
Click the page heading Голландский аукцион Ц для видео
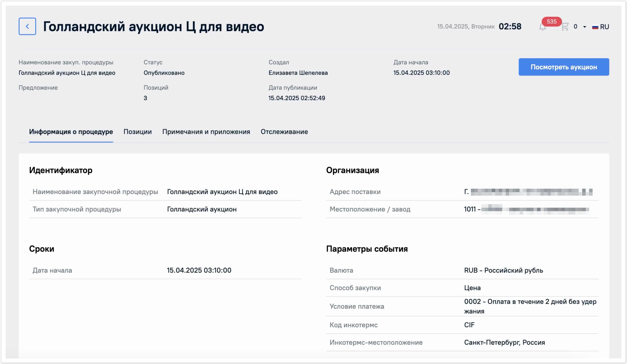pyautogui.click(x=153, y=26)
